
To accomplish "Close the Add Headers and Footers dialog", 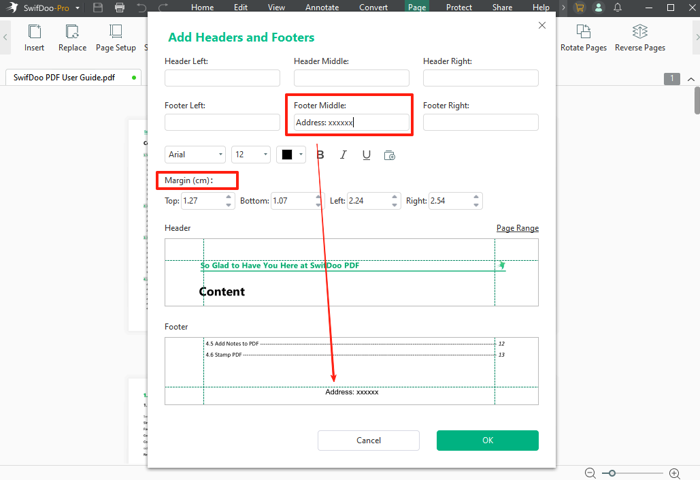I will tap(542, 25).
